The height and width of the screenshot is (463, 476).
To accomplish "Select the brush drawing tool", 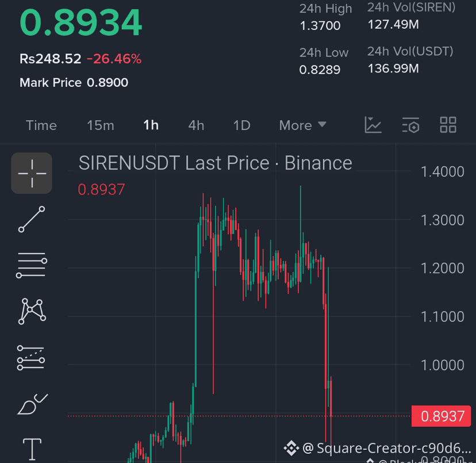I will point(32,404).
